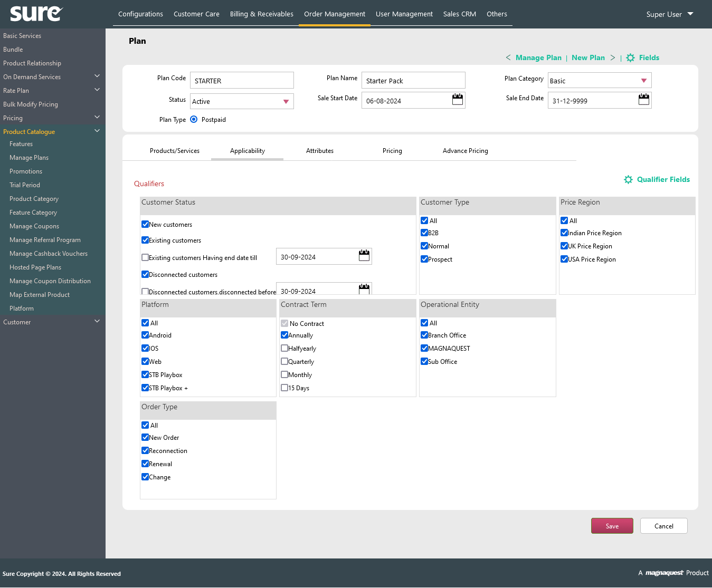712x588 pixels.
Task: Open the Plan Category dropdown
Action: 600,80
